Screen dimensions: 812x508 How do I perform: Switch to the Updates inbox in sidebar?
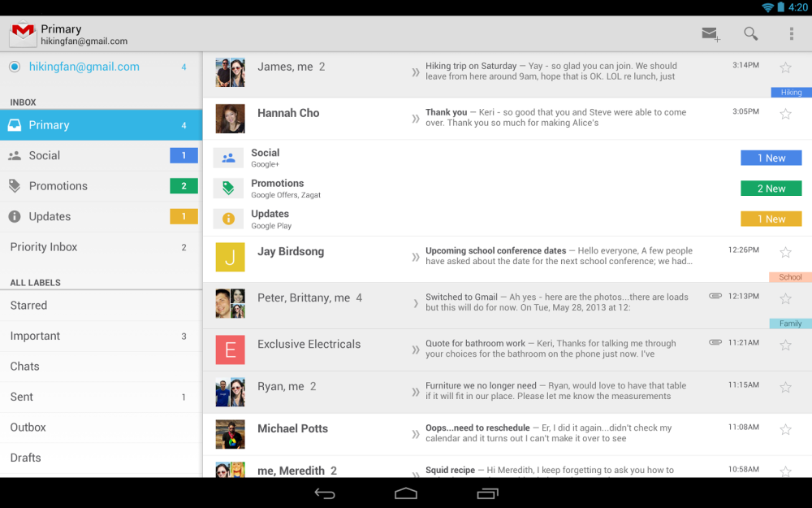tap(50, 217)
